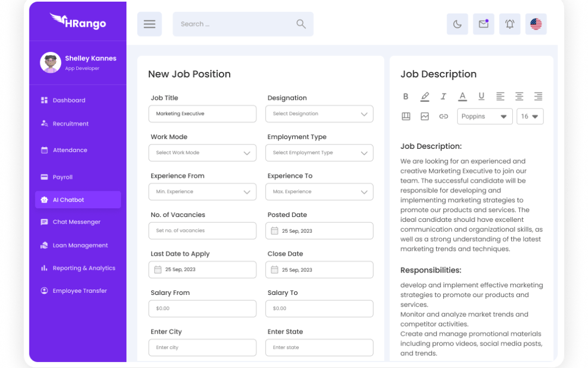Insert a hyperlink in the editor

point(443,116)
